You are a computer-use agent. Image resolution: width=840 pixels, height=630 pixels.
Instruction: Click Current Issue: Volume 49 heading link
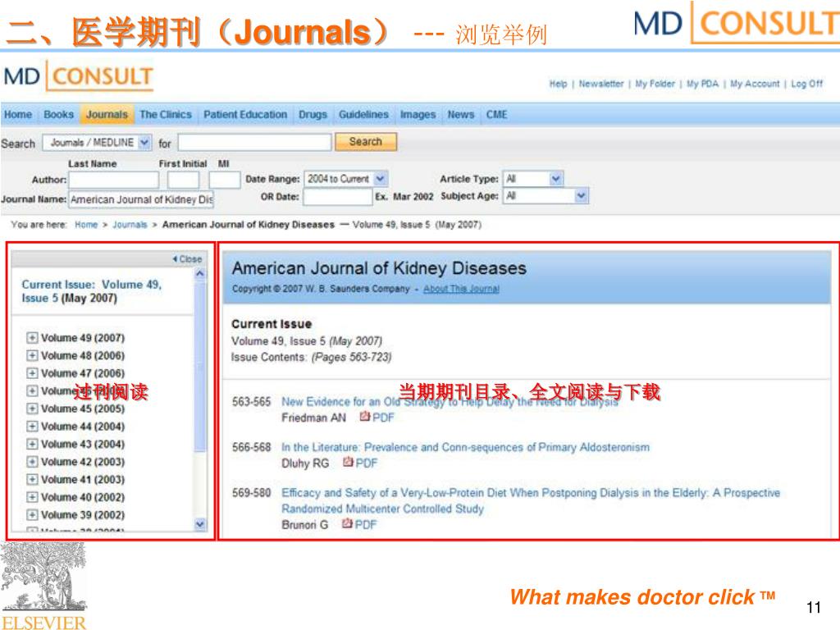click(91, 291)
